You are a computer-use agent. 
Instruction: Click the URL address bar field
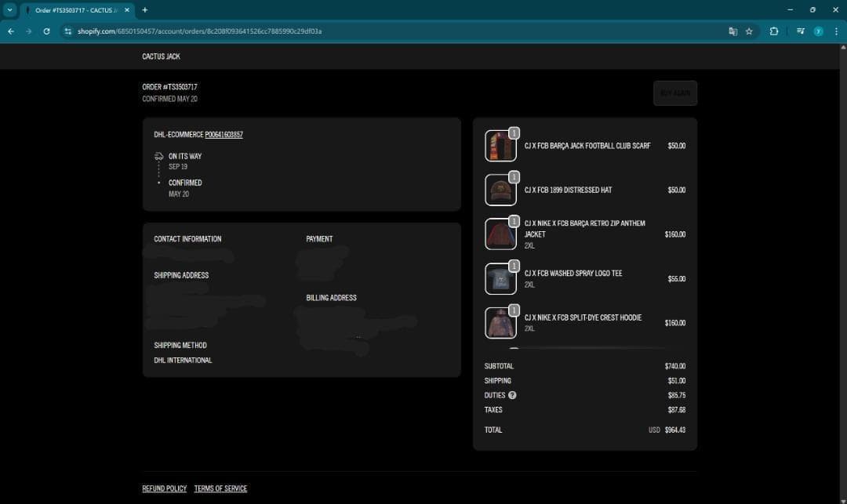pyautogui.click(x=392, y=31)
